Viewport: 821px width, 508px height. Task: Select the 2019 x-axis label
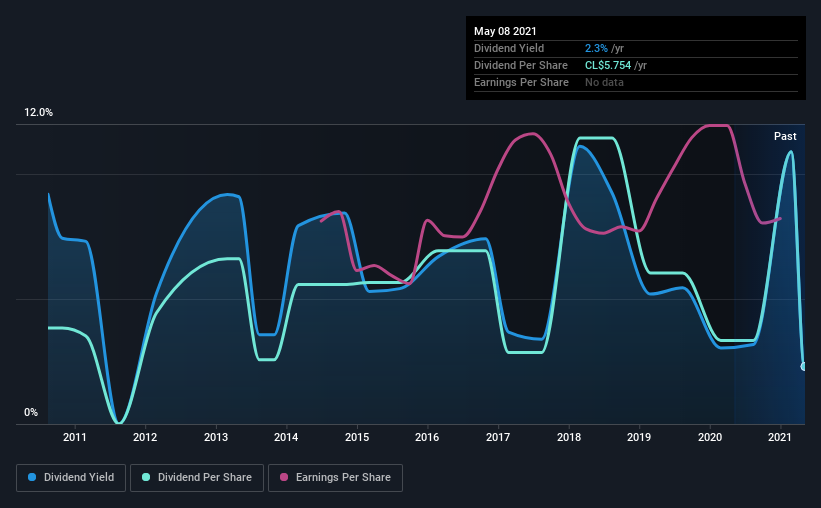click(639, 437)
